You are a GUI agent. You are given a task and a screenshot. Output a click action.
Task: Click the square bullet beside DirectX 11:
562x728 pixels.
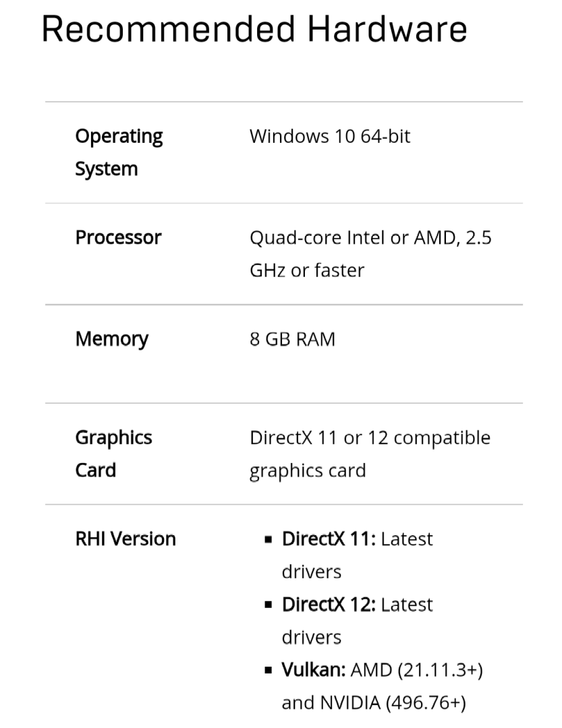269,540
